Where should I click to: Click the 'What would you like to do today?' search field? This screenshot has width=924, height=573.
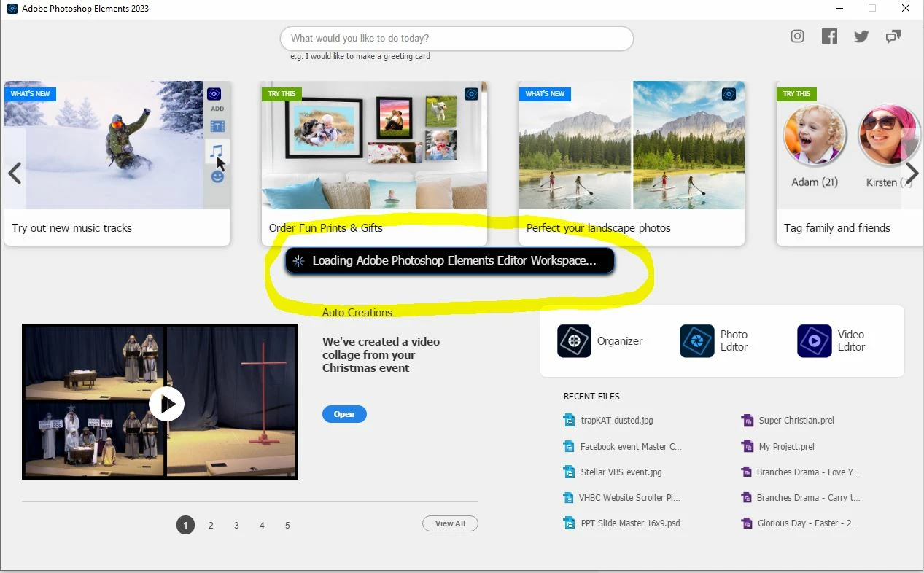click(x=457, y=39)
